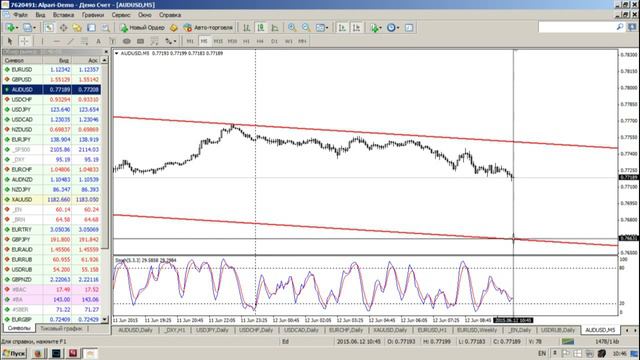Select USDRUB row in Market Watch
Screen dimensions: 640x360
click(x=52, y=269)
